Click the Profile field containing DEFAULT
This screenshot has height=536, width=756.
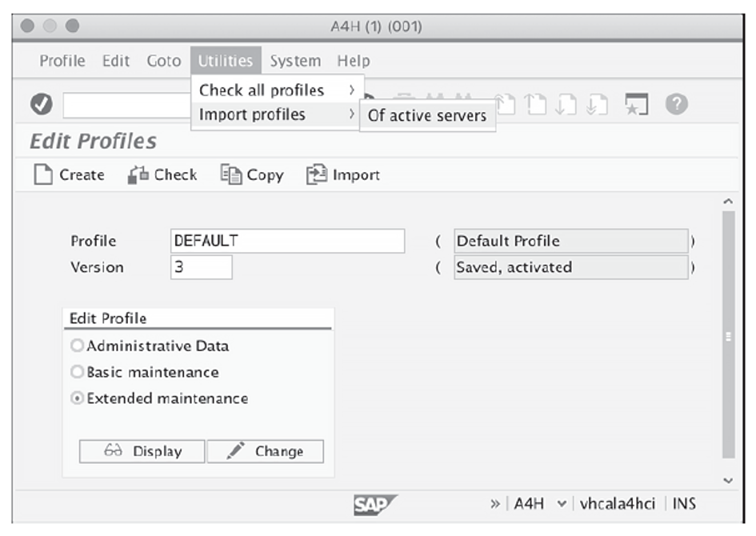coord(287,241)
